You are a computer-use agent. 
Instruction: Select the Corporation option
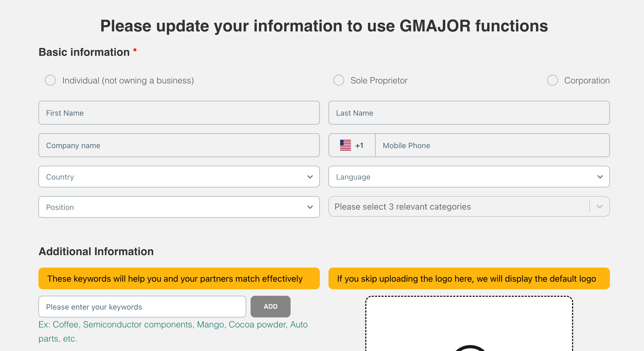552,80
